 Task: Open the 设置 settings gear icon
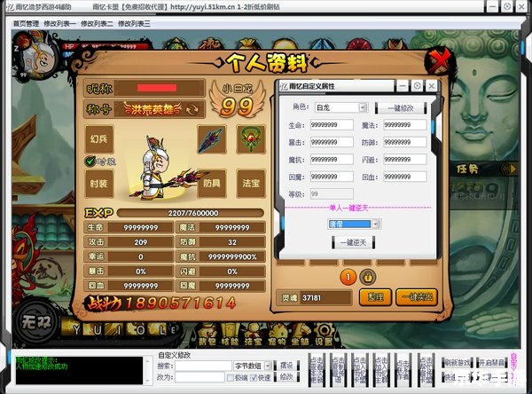point(324,335)
